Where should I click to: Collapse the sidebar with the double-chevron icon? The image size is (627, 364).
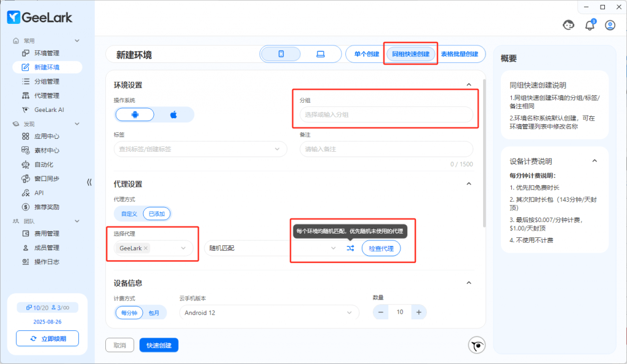pyautogui.click(x=89, y=182)
